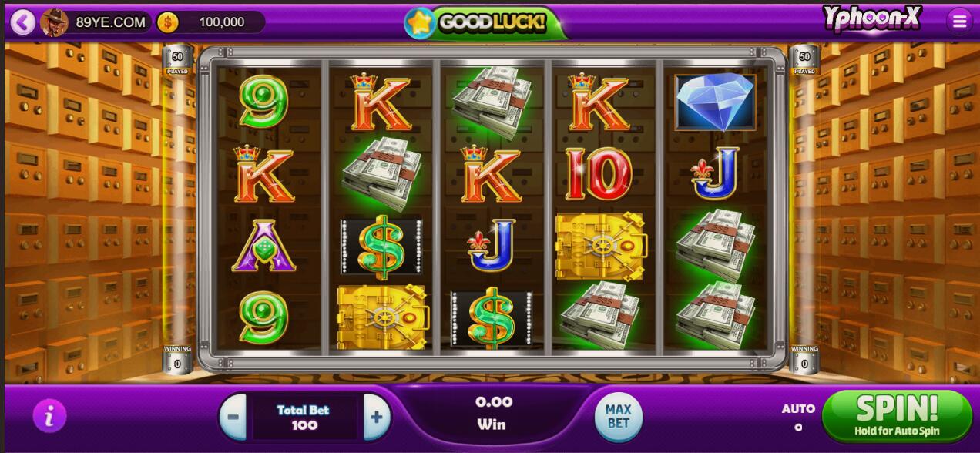Image resolution: width=980 pixels, height=453 pixels.
Task: Decrease total bet with the minus button
Action: point(233,417)
